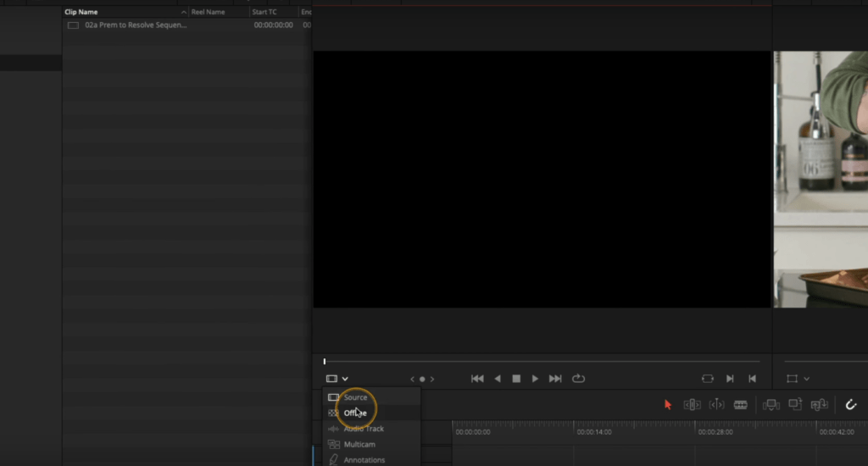Click the Start TC column header
The image size is (868, 466).
click(264, 12)
